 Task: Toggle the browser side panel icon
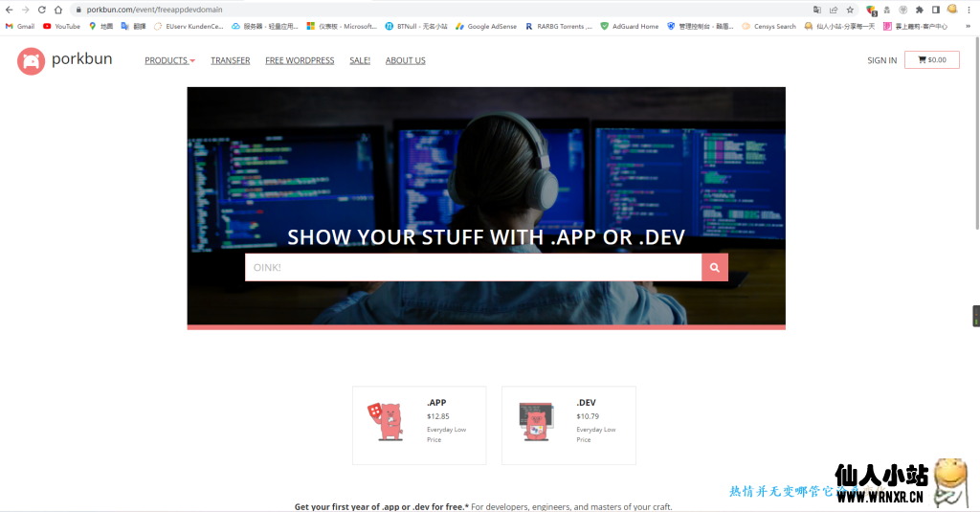coord(936,10)
